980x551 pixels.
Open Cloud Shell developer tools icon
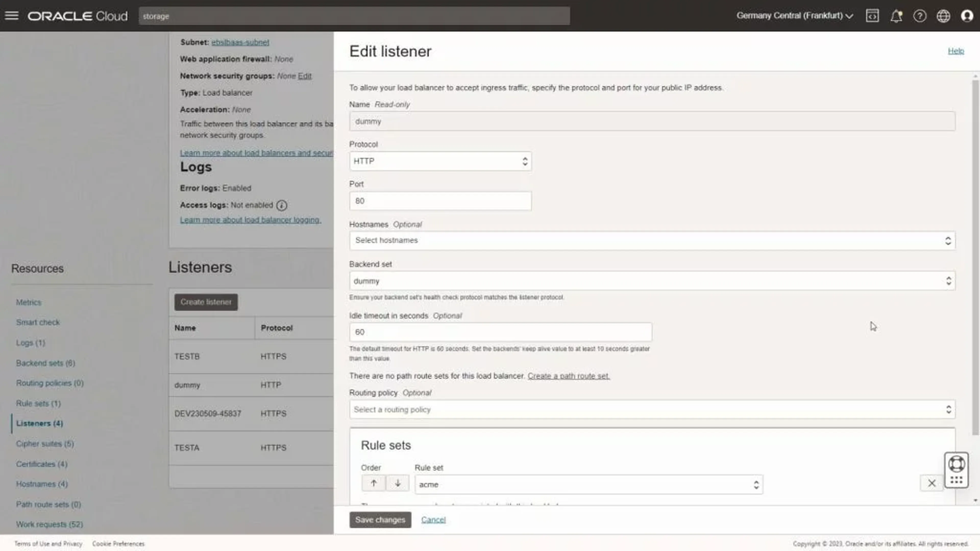[x=872, y=16]
